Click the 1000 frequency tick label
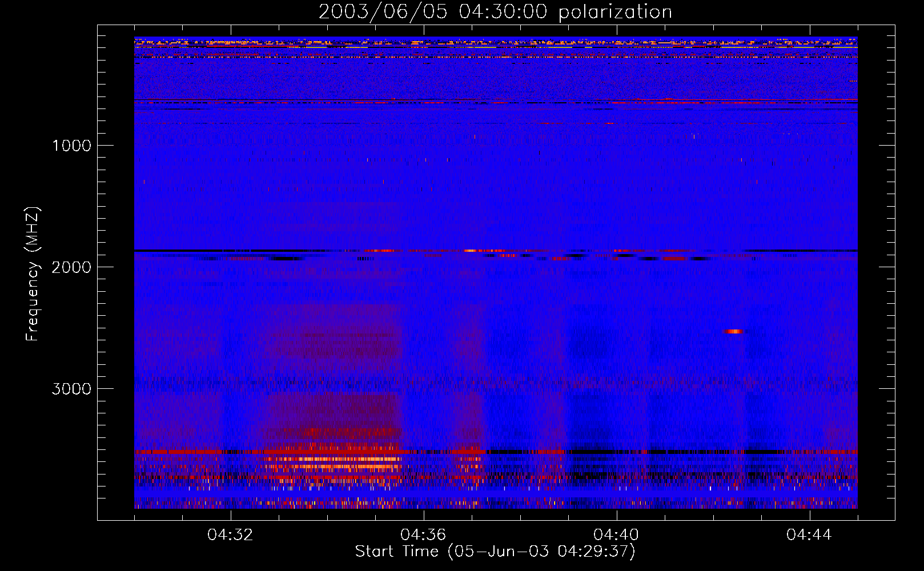This screenshot has width=924, height=571. tap(71, 146)
